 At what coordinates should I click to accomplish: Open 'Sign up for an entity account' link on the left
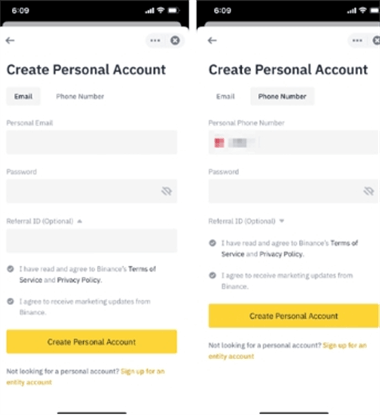pos(85,377)
